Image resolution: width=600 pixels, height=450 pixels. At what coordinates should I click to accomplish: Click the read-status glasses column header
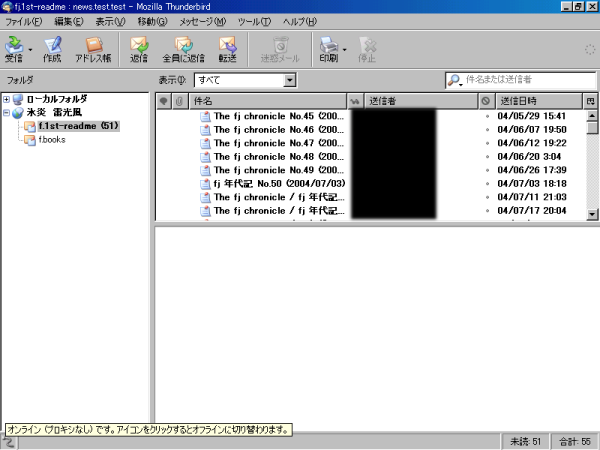pos(355,101)
